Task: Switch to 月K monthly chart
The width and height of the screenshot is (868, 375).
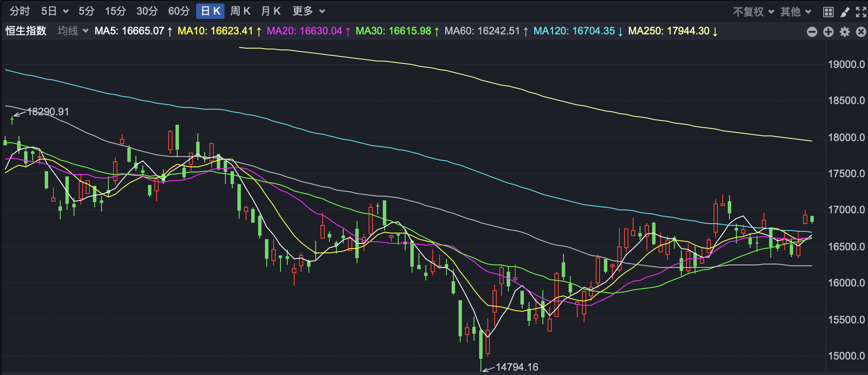Action: click(271, 11)
